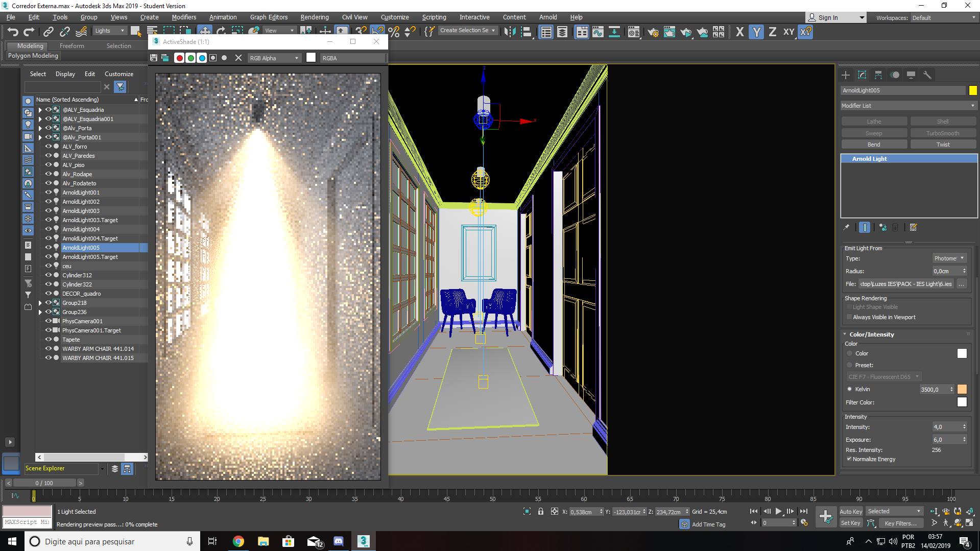Expand the @ALV_Esquadria tree node
The width and height of the screenshot is (980, 551).
click(40, 110)
